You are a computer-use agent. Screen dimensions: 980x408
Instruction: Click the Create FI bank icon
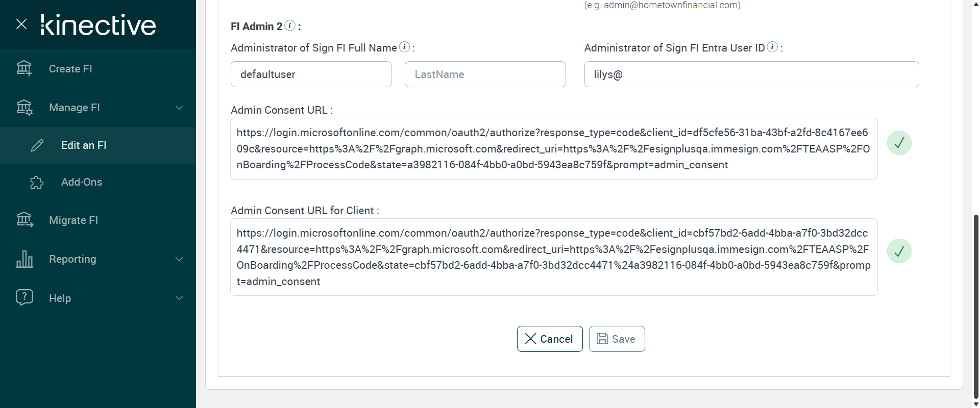24,68
